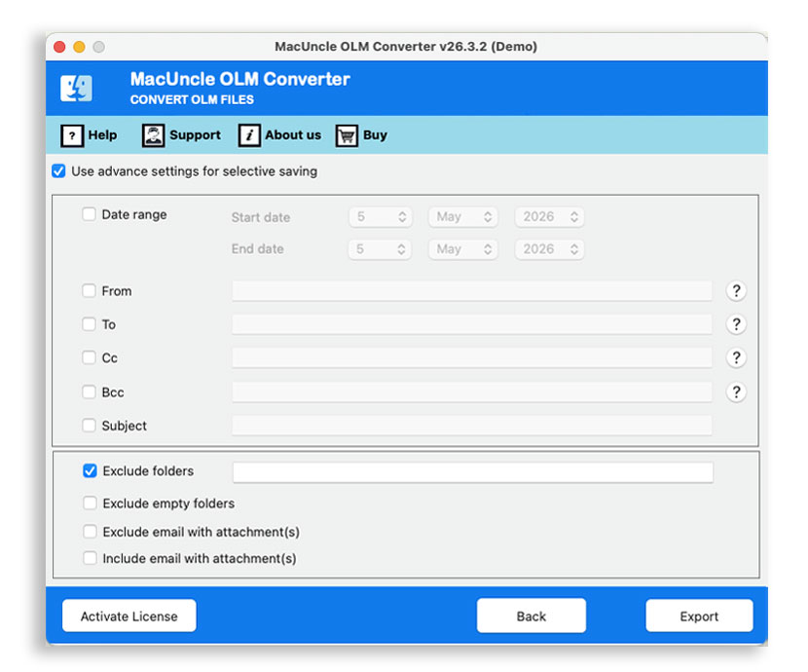
Task: Click the Bcc address input field
Action: [x=472, y=392]
